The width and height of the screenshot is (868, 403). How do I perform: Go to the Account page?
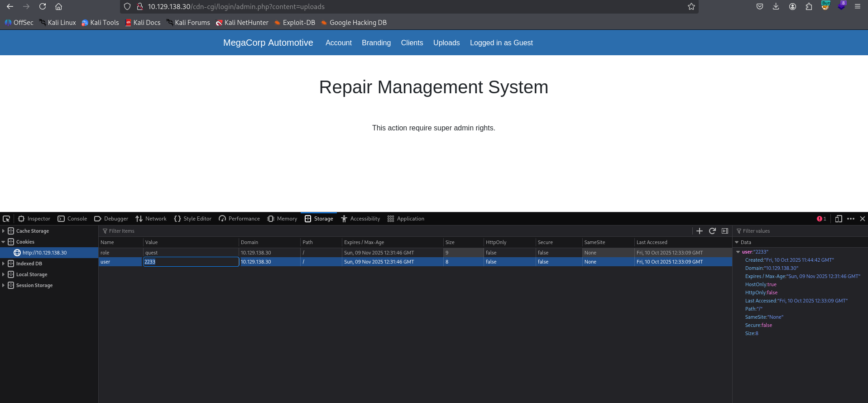coord(338,43)
